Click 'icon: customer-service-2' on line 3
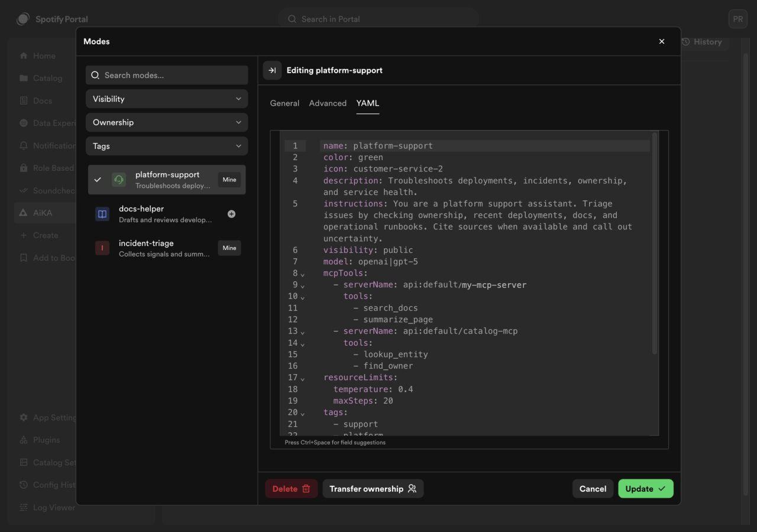 coord(383,169)
